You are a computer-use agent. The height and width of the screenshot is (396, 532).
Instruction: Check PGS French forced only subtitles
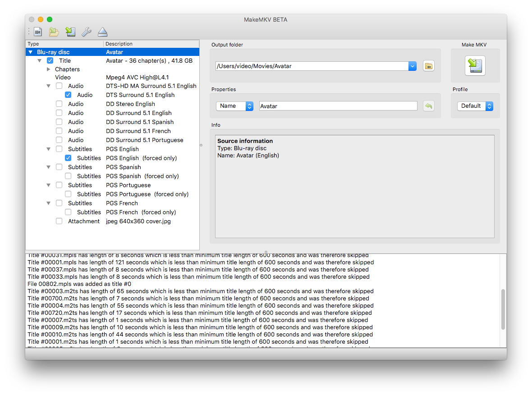(x=68, y=212)
